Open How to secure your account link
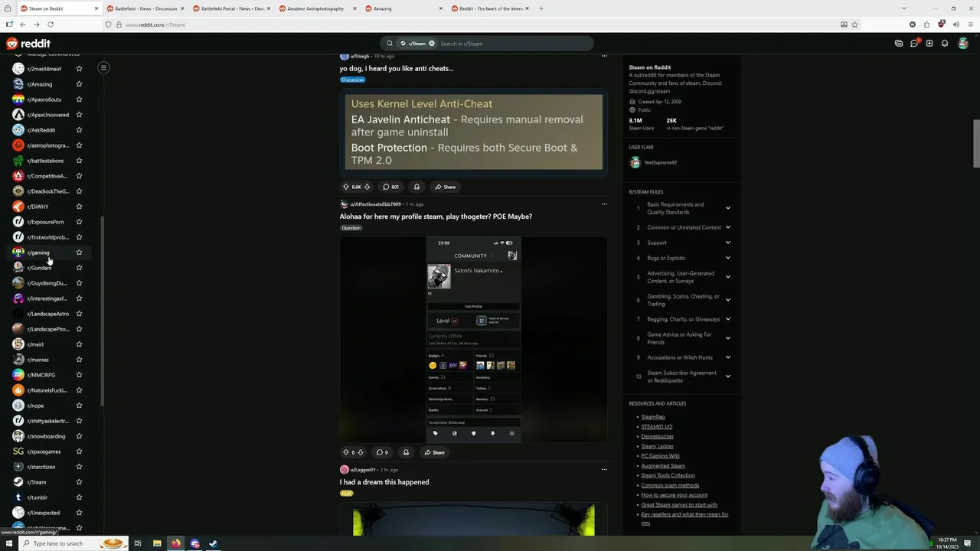 pos(675,495)
